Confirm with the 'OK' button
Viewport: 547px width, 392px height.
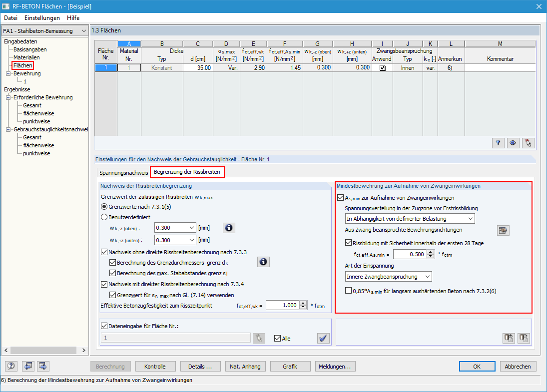477,366
